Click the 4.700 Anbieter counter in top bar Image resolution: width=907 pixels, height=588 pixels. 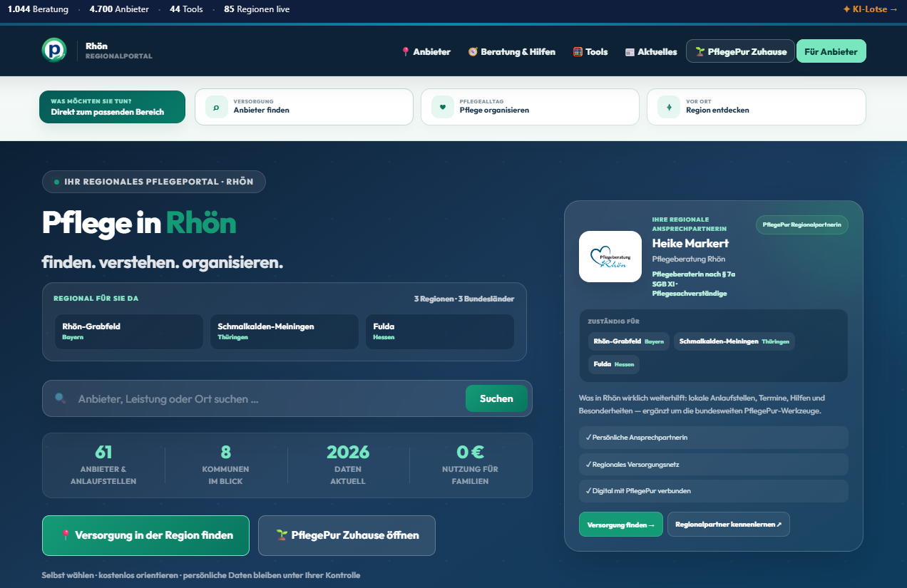(119, 9)
